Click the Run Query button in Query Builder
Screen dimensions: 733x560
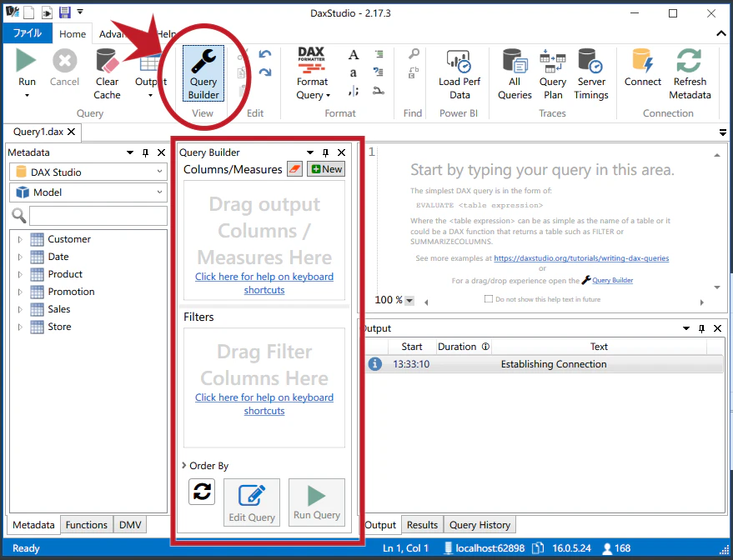(317, 502)
